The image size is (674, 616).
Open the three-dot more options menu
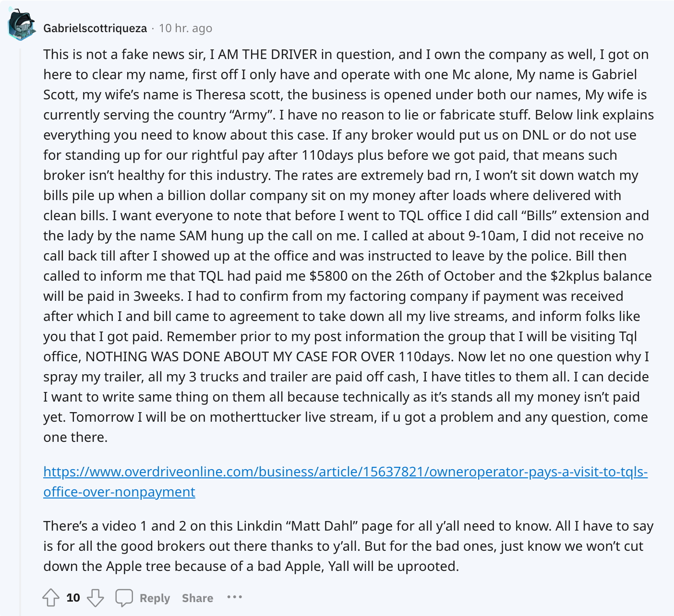coord(234,597)
